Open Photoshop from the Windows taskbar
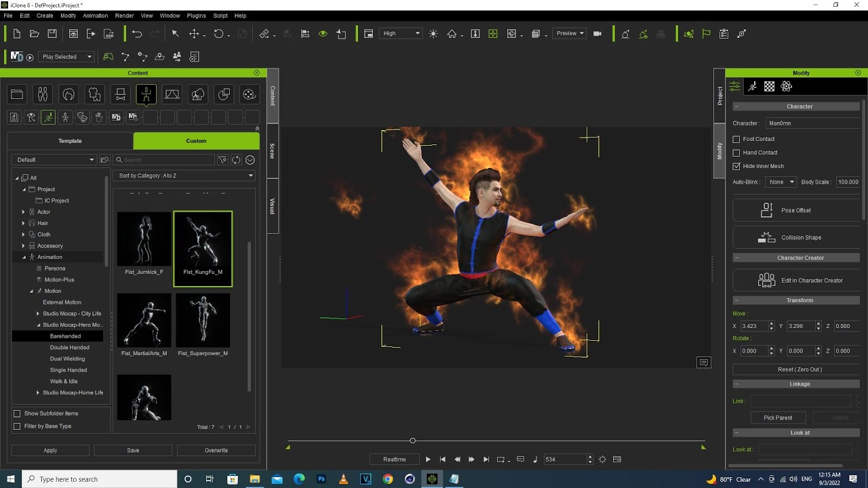 click(x=321, y=479)
